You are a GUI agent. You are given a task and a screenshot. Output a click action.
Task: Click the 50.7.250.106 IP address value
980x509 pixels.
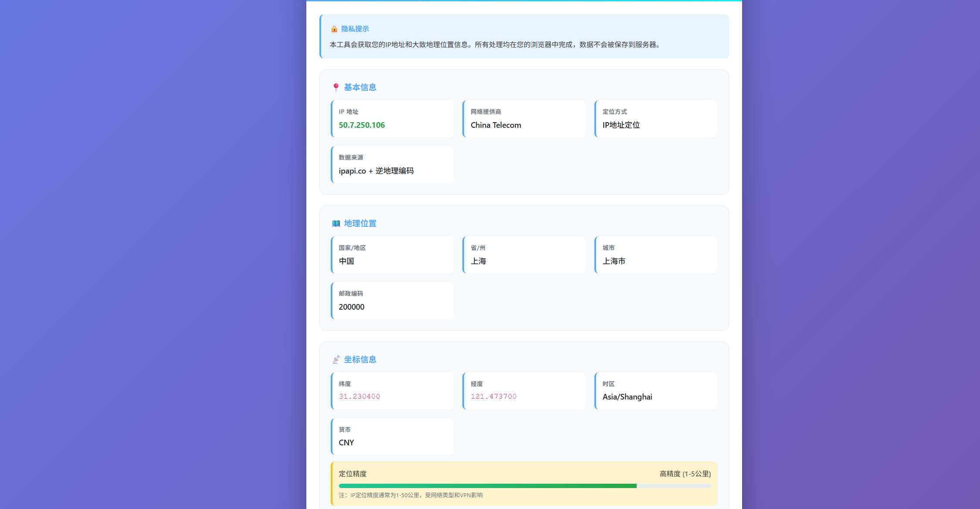pos(362,125)
